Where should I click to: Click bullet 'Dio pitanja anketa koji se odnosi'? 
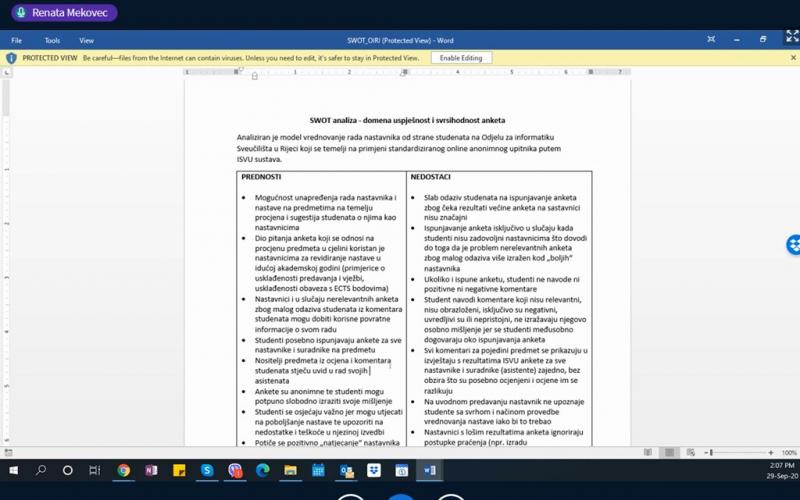[x=321, y=263]
